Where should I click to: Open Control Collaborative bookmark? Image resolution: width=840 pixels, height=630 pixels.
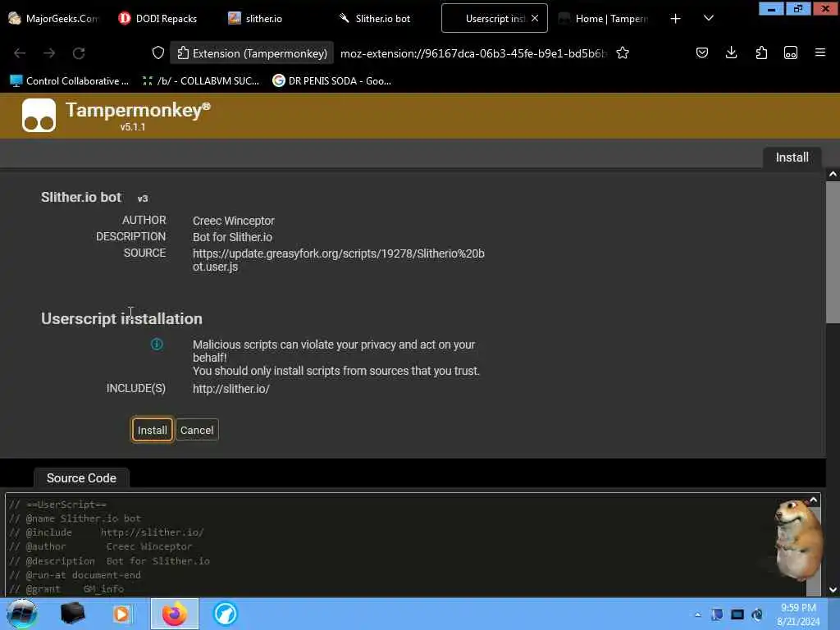point(70,81)
